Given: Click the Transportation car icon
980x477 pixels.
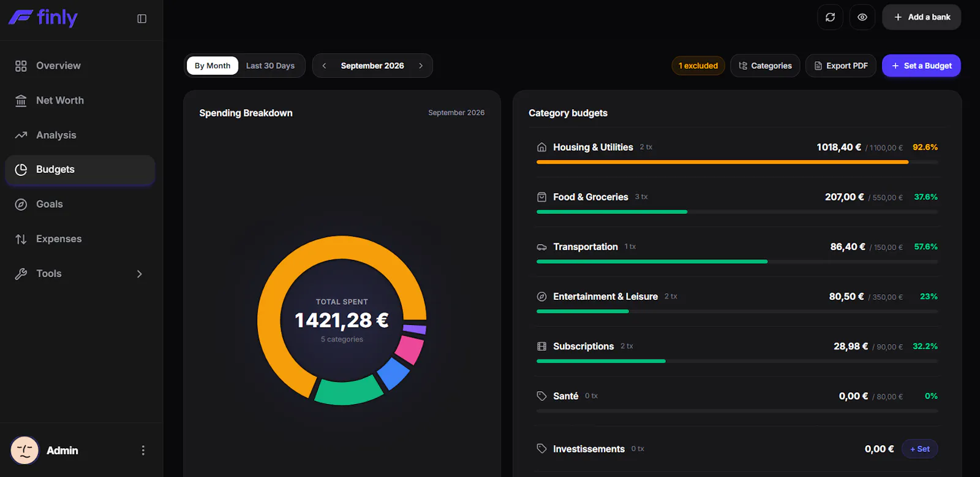Looking at the screenshot, I should tap(541, 247).
